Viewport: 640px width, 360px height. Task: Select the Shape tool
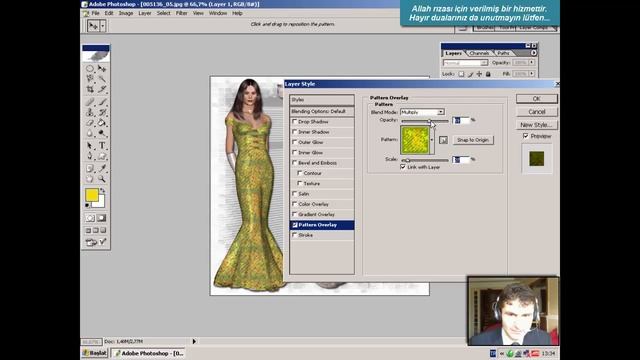102,156
